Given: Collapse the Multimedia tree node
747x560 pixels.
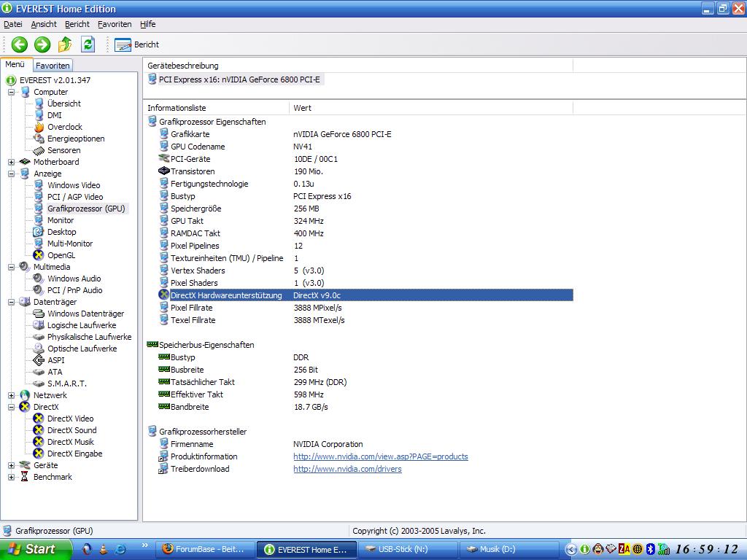Looking at the screenshot, I should 11,267.
